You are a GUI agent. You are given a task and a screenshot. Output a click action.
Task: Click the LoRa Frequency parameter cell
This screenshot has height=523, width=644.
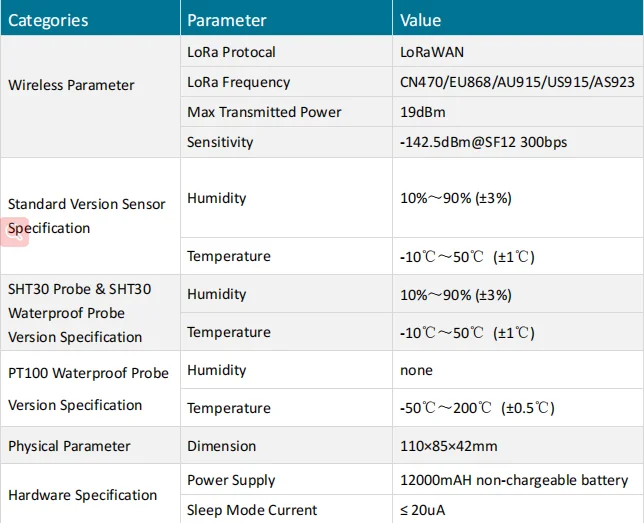coord(239,82)
